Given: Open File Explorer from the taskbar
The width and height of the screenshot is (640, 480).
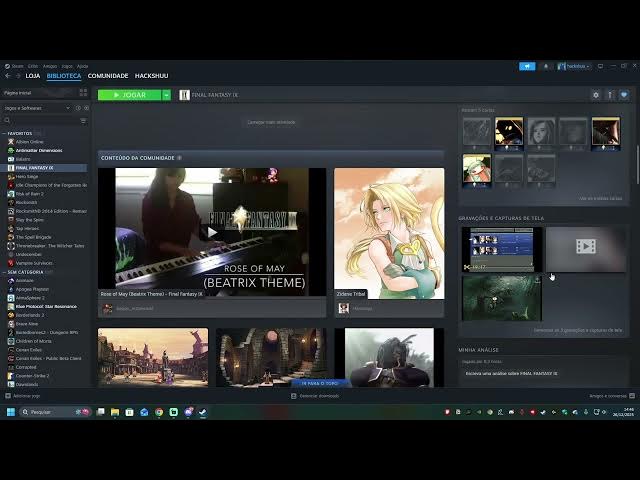Looking at the screenshot, I should click(115, 412).
